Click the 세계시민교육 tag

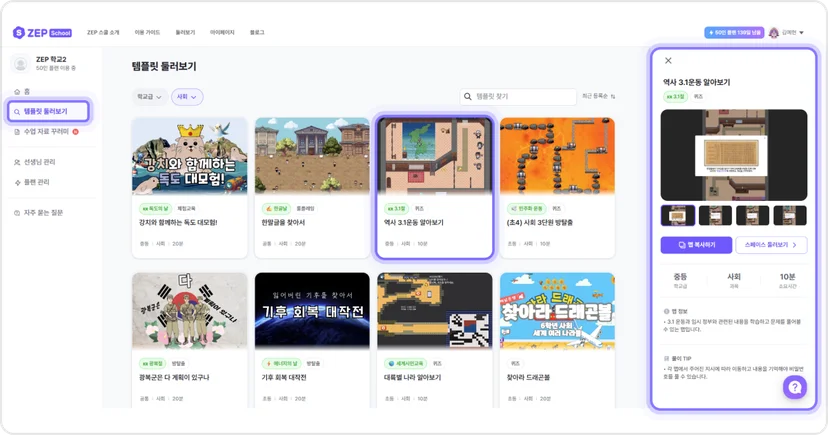(x=406, y=364)
